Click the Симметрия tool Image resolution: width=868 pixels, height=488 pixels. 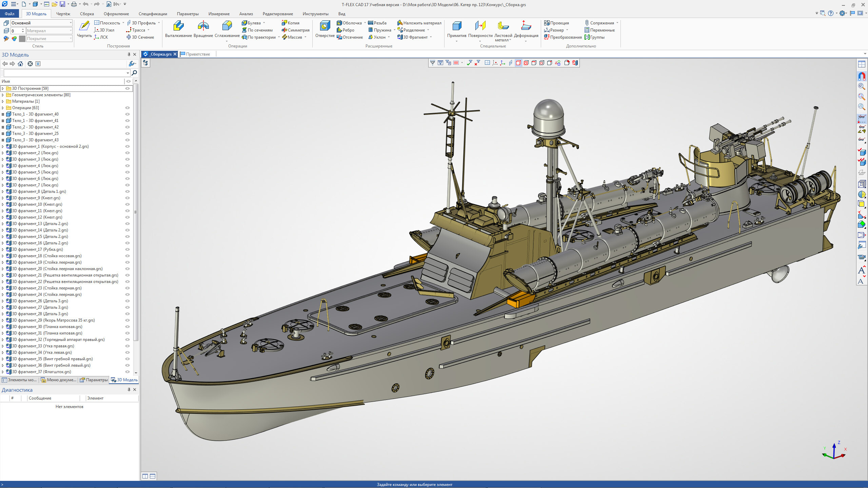pos(295,30)
